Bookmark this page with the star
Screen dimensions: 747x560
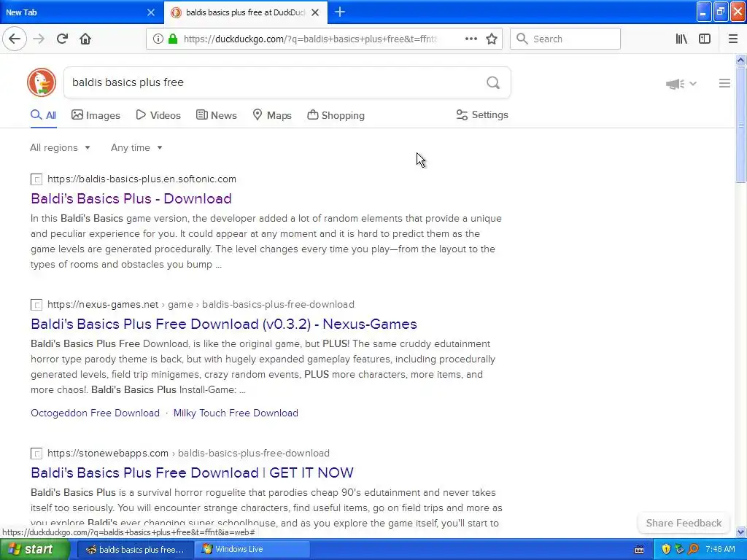pos(492,39)
